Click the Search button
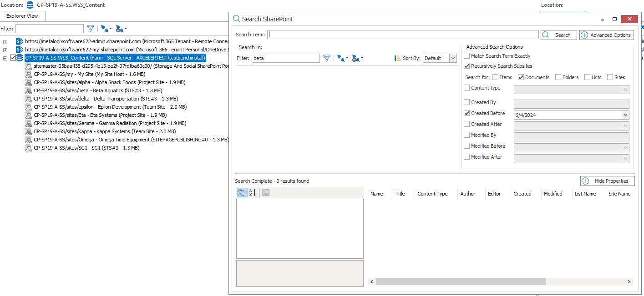Screen dimensions: 644x296 point(558,35)
